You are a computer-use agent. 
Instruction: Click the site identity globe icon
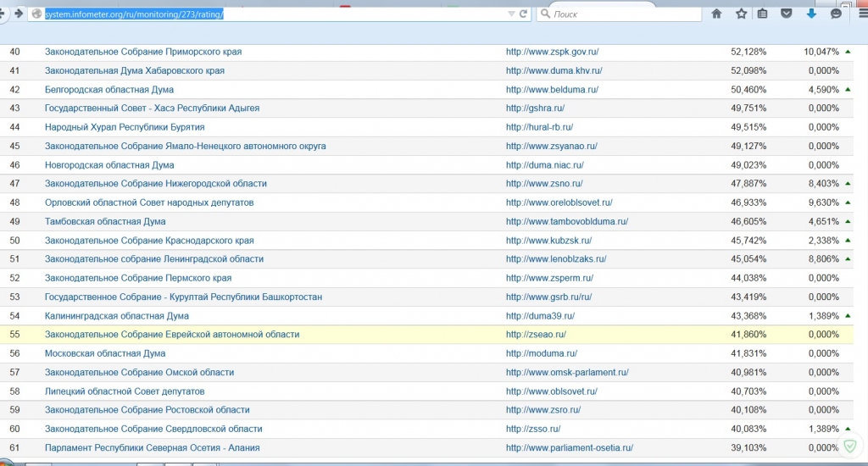pos(36,14)
